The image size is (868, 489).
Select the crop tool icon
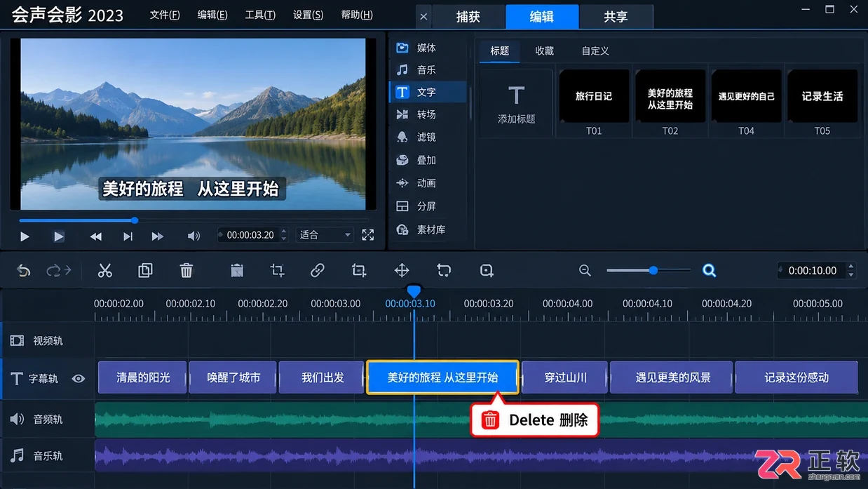(277, 271)
